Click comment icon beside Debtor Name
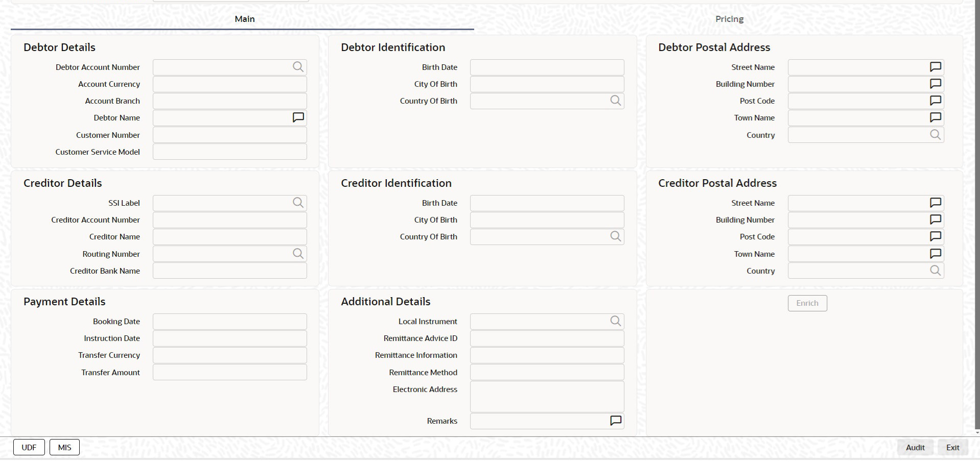 point(298,118)
